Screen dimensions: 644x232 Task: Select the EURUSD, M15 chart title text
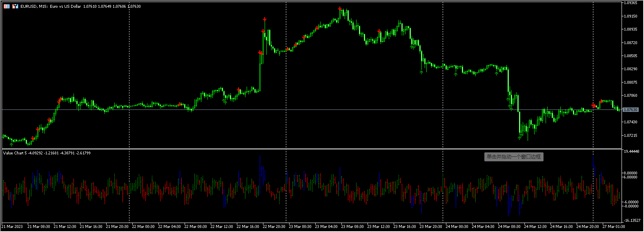pyautogui.click(x=33, y=7)
